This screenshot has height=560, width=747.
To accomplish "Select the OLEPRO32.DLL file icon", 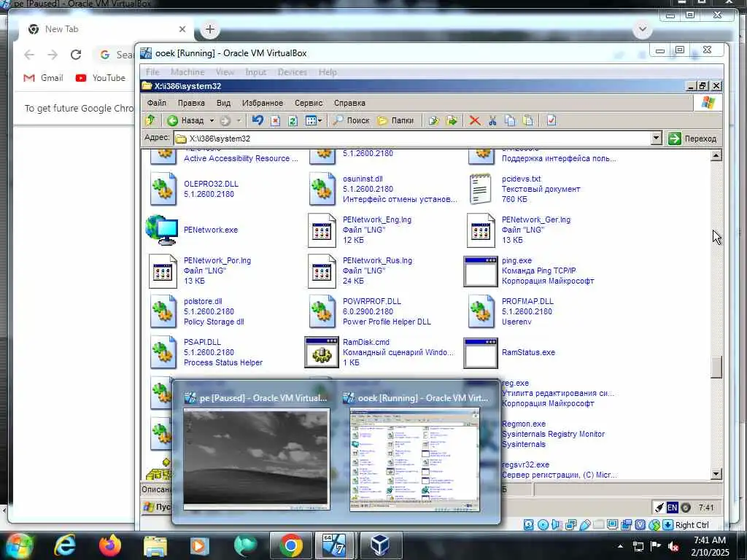I will (163, 189).
